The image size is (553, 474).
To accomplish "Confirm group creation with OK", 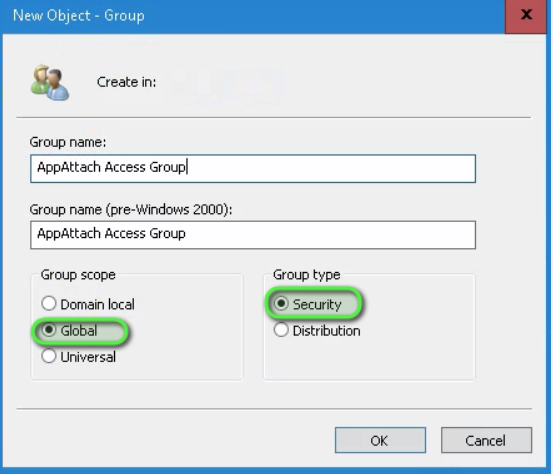I will tap(380, 440).
